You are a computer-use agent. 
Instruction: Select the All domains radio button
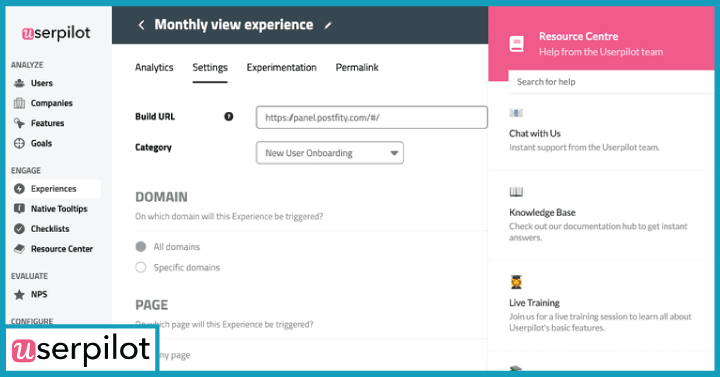141,247
